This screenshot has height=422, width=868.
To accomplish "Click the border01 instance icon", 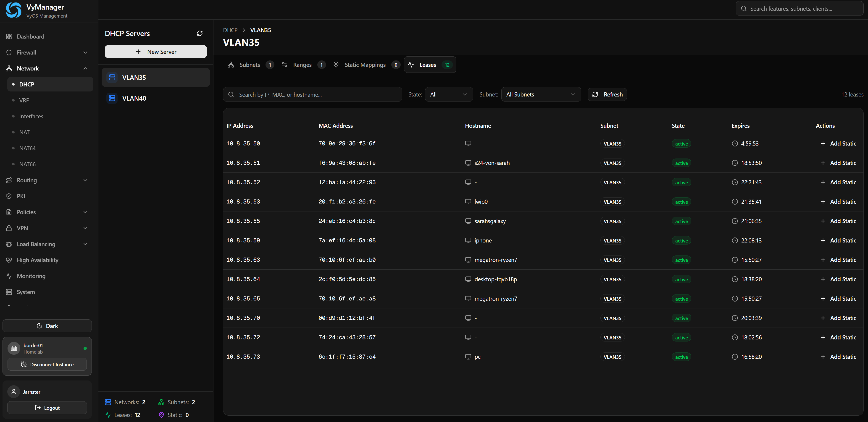I will tap(14, 348).
